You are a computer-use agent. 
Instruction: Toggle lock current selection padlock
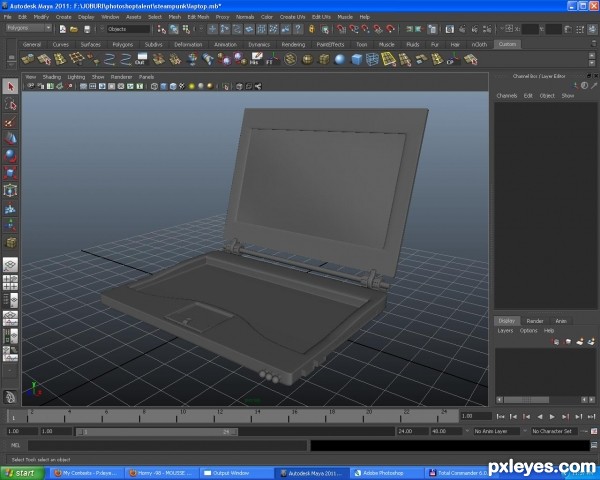[312, 29]
